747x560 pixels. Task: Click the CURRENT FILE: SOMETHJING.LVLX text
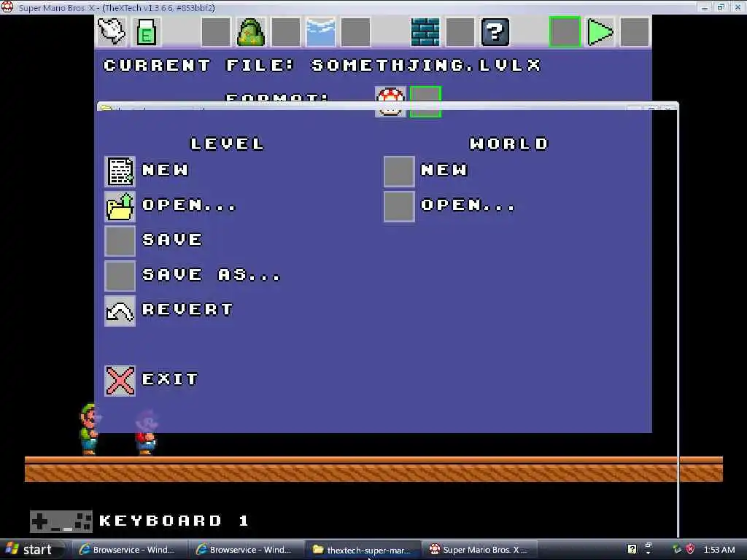(322, 65)
